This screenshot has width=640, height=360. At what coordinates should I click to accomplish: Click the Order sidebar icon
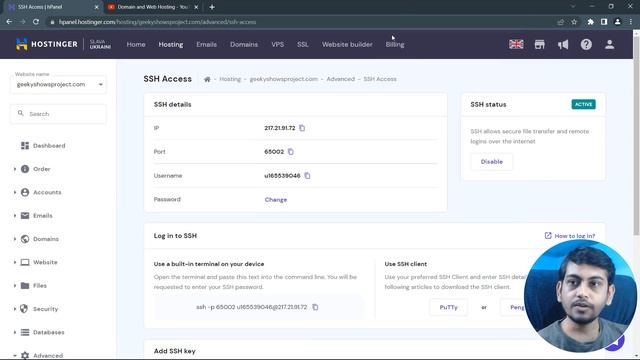pyautogui.click(x=25, y=169)
